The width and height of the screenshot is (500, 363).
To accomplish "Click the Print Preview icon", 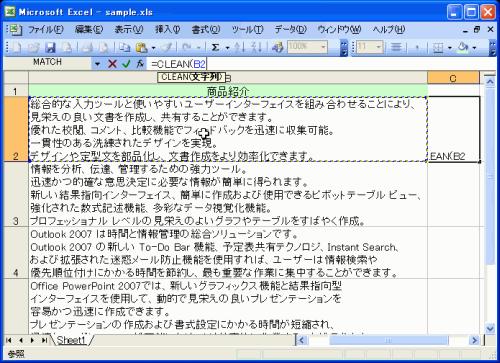I will click(104, 48).
